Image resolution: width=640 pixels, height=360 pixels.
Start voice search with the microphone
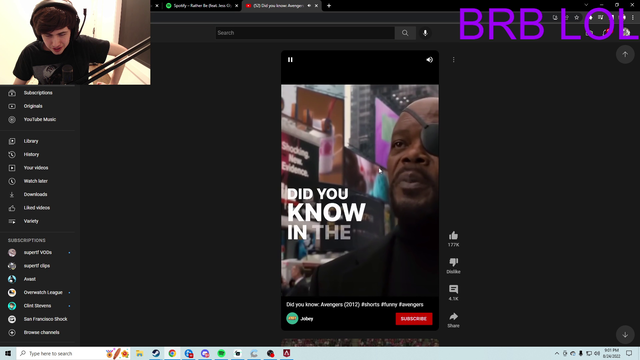[x=425, y=33]
